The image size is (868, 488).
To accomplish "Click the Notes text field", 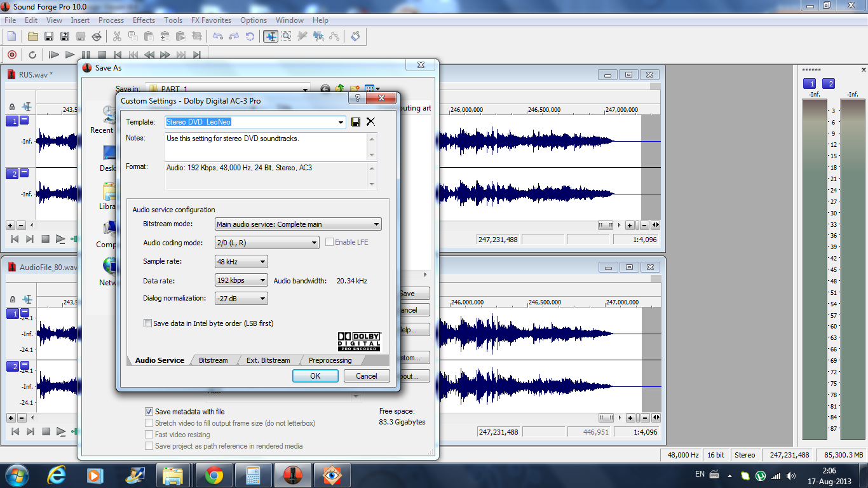I will click(x=266, y=147).
